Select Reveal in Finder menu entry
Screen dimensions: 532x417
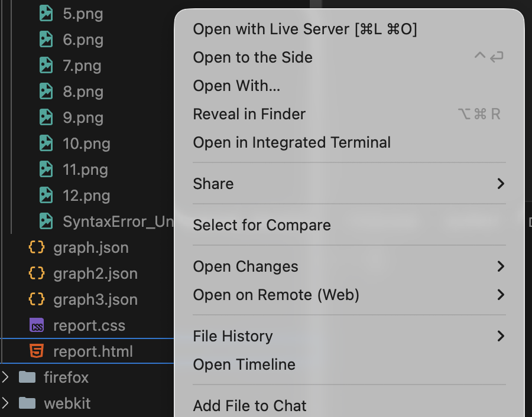click(x=249, y=114)
